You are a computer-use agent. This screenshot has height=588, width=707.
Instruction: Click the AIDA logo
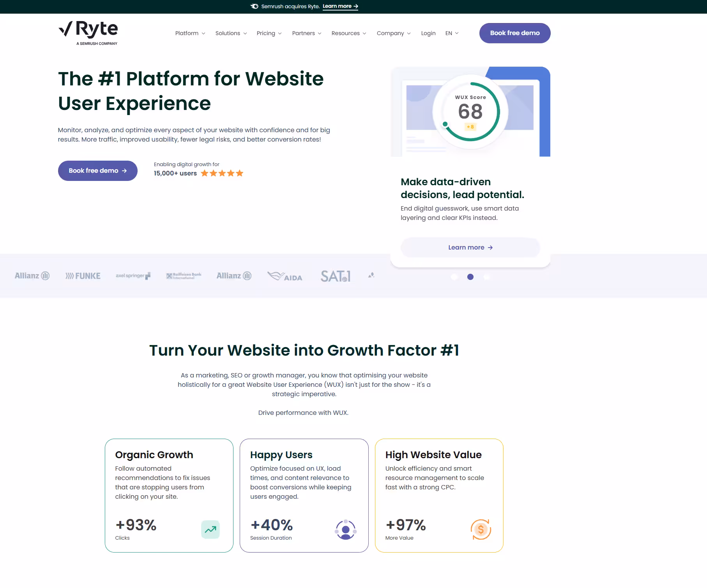click(x=285, y=276)
